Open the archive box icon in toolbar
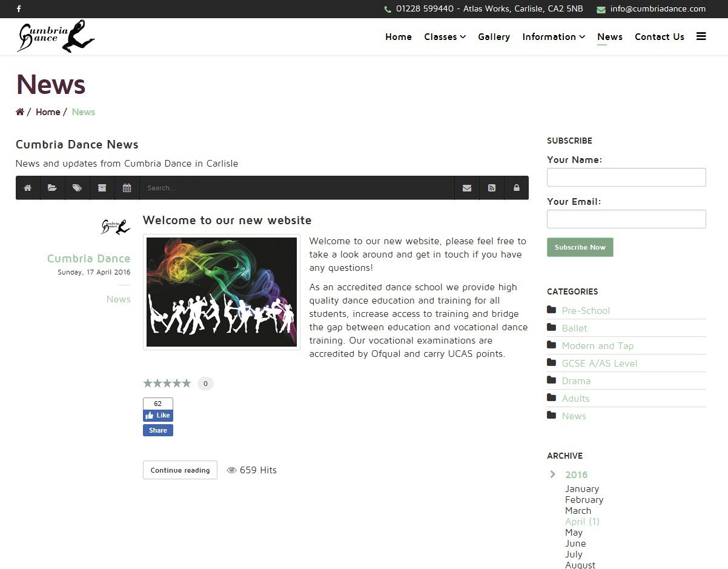Viewport: 728px width, 569px height. (102, 188)
